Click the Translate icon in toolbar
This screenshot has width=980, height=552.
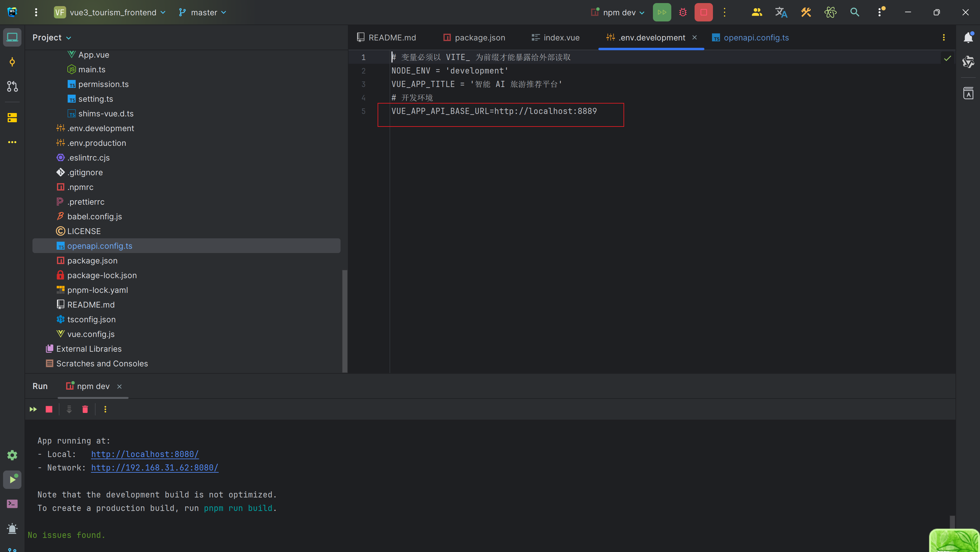pyautogui.click(x=781, y=13)
